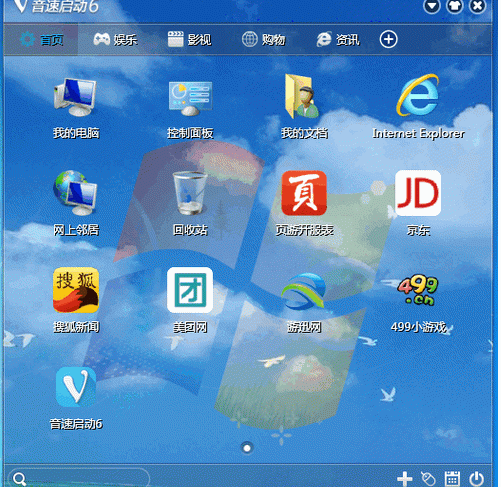Viewport: 501px width, 487px height.
Task: Open the skin (shirt) button in title bar
Action: [455, 6]
